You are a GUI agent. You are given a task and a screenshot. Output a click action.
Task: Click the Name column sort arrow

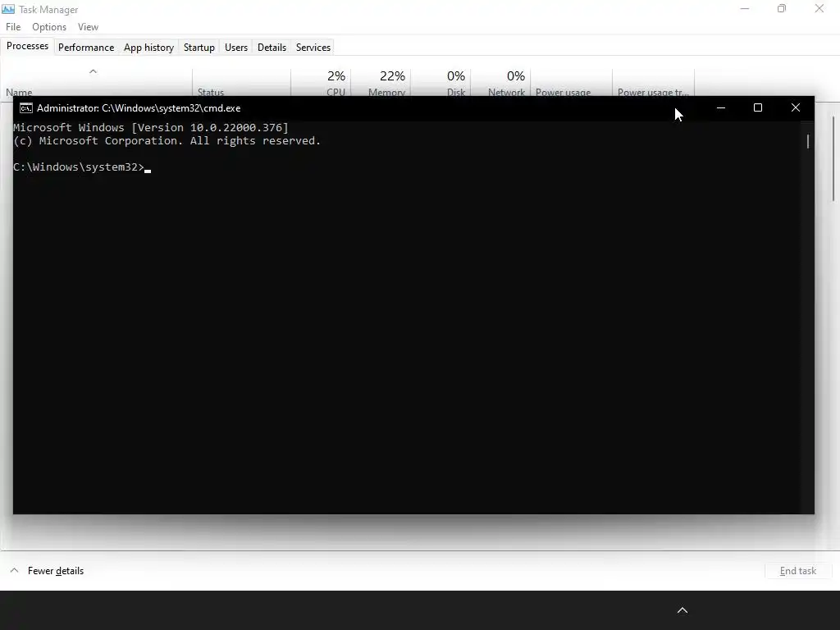[x=93, y=71]
